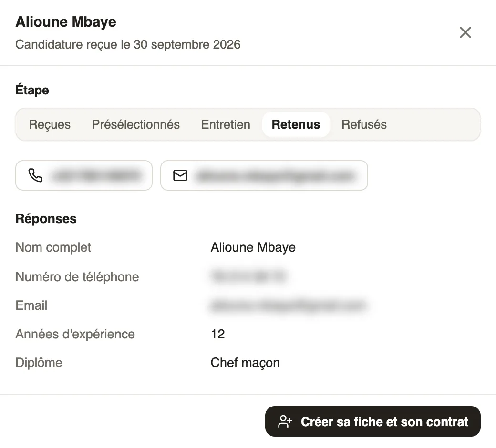This screenshot has height=448, width=496.
Task: Move candidate to Entretien stage
Action: pyautogui.click(x=226, y=124)
